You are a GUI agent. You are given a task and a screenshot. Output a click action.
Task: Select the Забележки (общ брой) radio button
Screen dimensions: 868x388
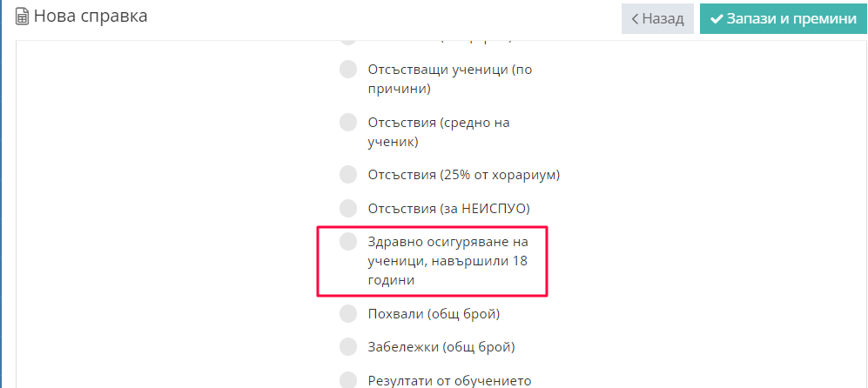pos(348,346)
